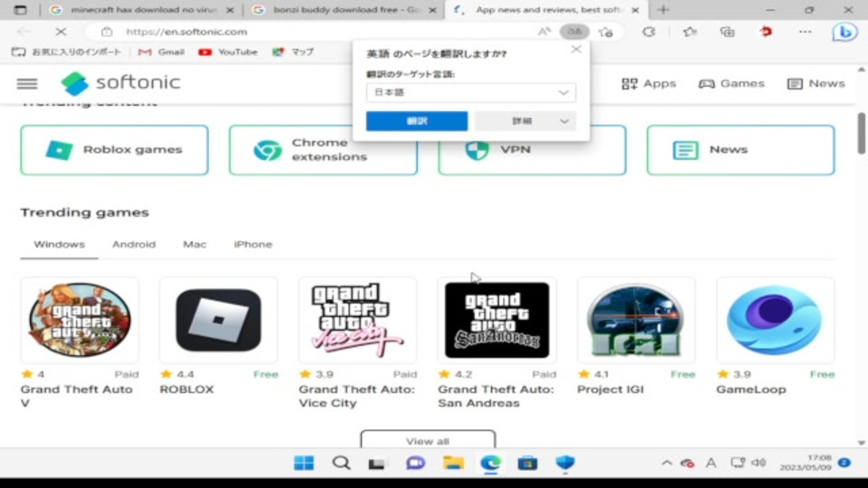Open the Chat app on taskbar
The image size is (868, 488).
pyautogui.click(x=415, y=463)
